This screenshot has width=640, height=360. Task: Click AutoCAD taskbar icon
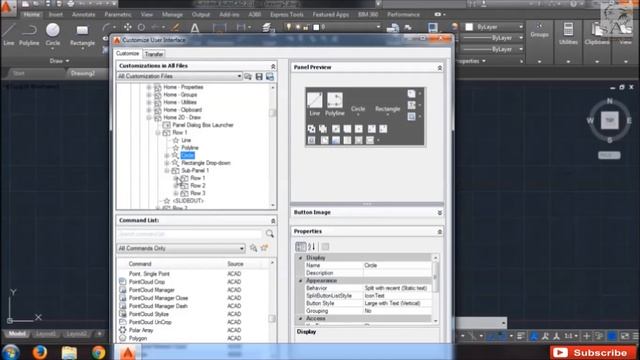[127, 352]
